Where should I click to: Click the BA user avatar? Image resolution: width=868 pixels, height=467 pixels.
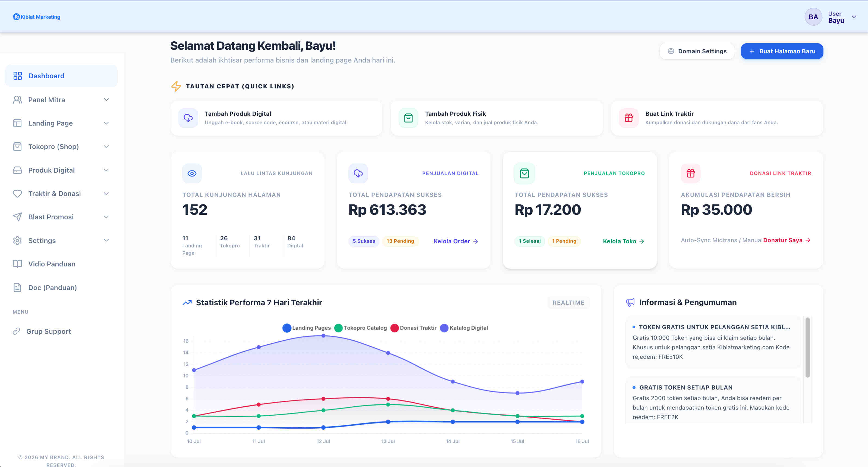coord(813,17)
